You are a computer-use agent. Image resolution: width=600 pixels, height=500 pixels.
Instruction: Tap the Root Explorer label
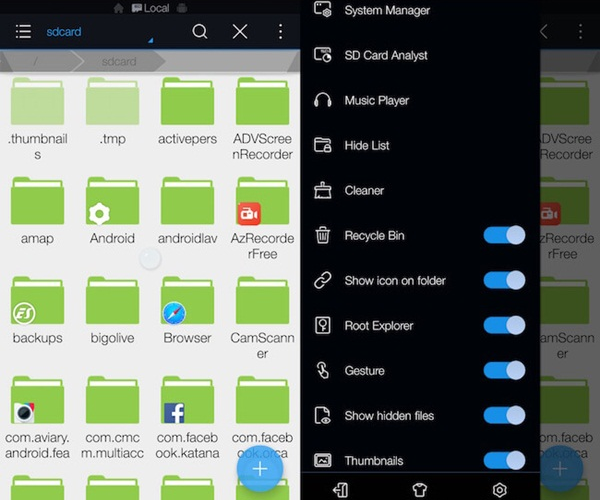[x=379, y=326]
